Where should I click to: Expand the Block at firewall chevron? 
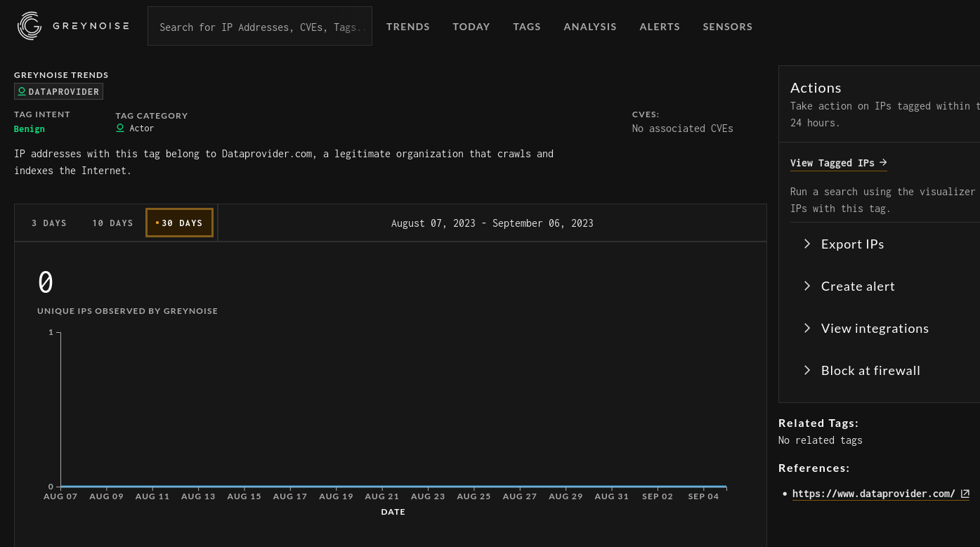click(807, 370)
